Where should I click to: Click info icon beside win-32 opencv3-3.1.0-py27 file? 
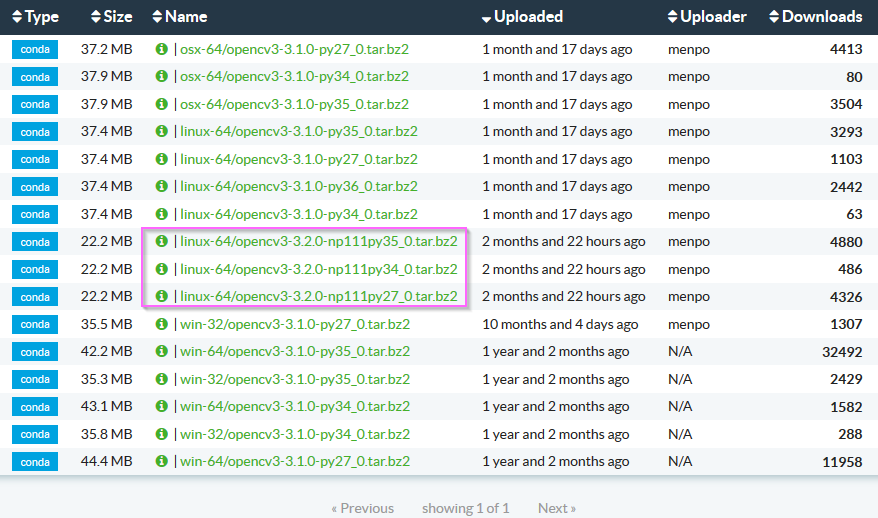click(162, 324)
